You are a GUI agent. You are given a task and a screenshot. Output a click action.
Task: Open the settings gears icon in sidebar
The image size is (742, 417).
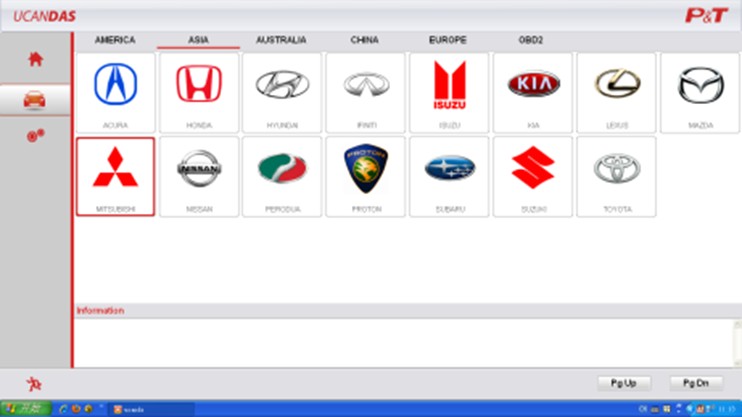(x=35, y=136)
